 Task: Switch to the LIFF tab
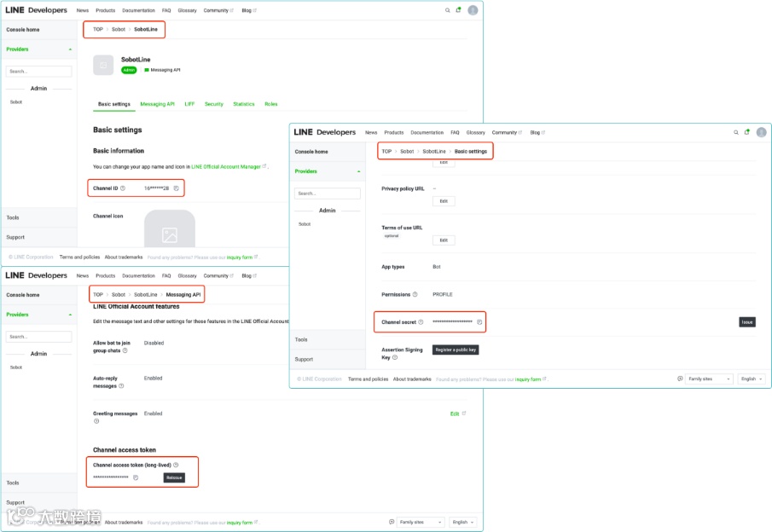(x=189, y=104)
